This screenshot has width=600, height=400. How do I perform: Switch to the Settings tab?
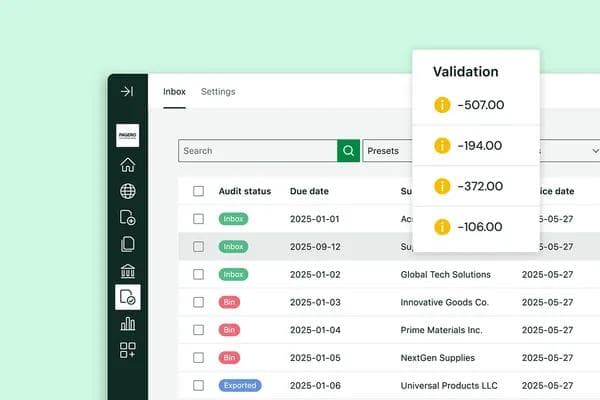218,92
